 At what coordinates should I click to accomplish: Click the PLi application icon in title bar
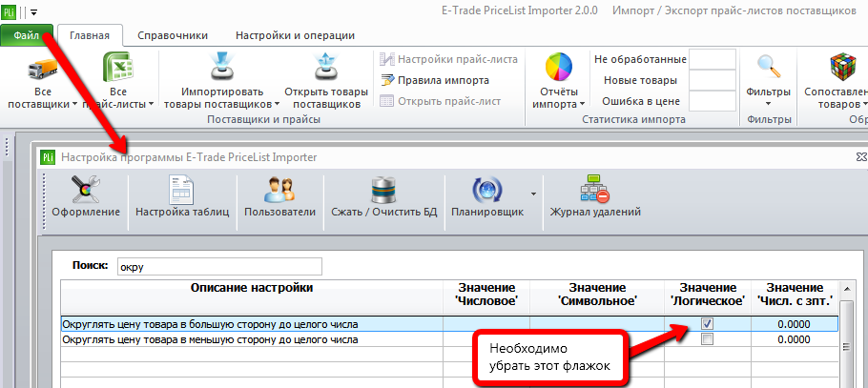point(9,10)
